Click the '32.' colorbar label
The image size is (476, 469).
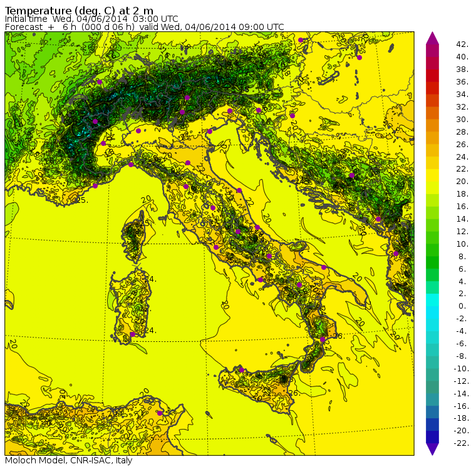[x=462, y=107]
